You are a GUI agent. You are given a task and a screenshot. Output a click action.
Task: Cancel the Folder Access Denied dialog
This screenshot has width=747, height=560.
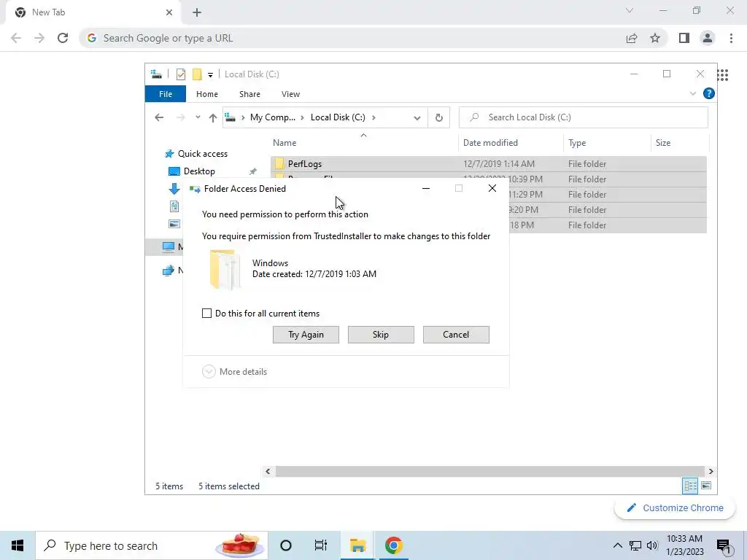tap(456, 334)
